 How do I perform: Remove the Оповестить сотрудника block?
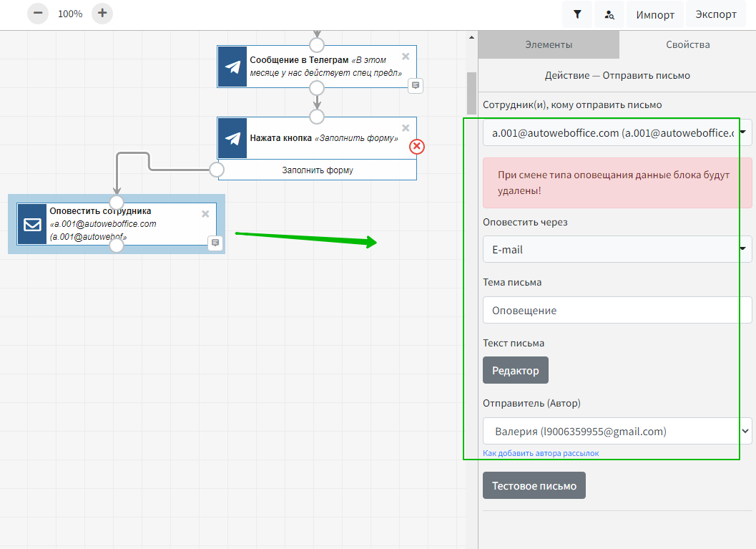205,213
